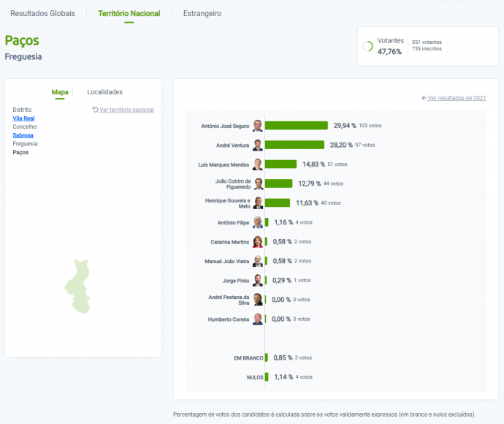Viewport: 504px width, 424px height.
Task: Click the undo arrow beside Ver território nacional
Action: (x=95, y=110)
